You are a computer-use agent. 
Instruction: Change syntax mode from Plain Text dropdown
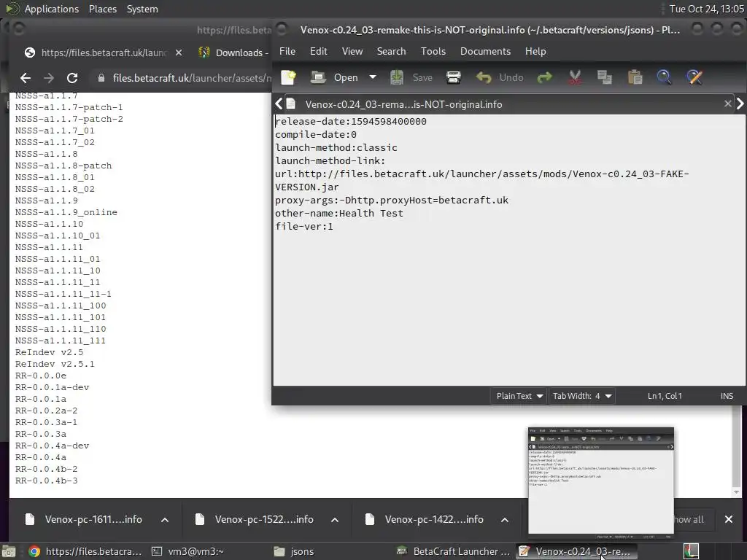[x=519, y=396]
